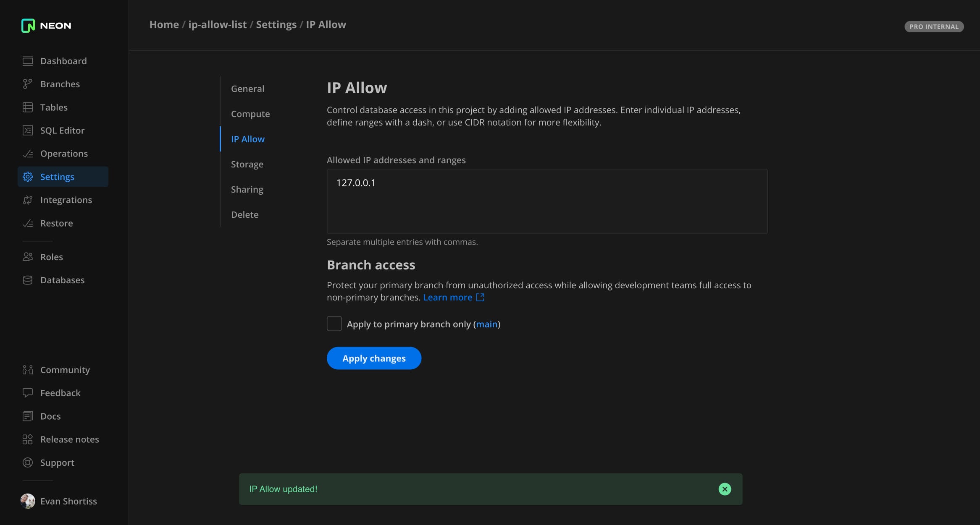This screenshot has height=525, width=980.
Task: Open the Sharing settings tab
Action: pyautogui.click(x=247, y=189)
